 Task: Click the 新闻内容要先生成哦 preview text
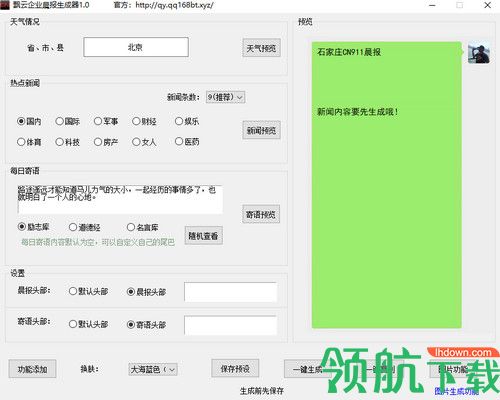pyautogui.click(x=358, y=112)
